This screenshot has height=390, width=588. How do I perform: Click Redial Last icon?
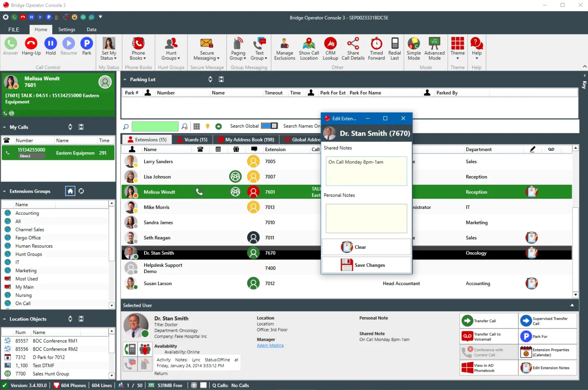(394, 44)
